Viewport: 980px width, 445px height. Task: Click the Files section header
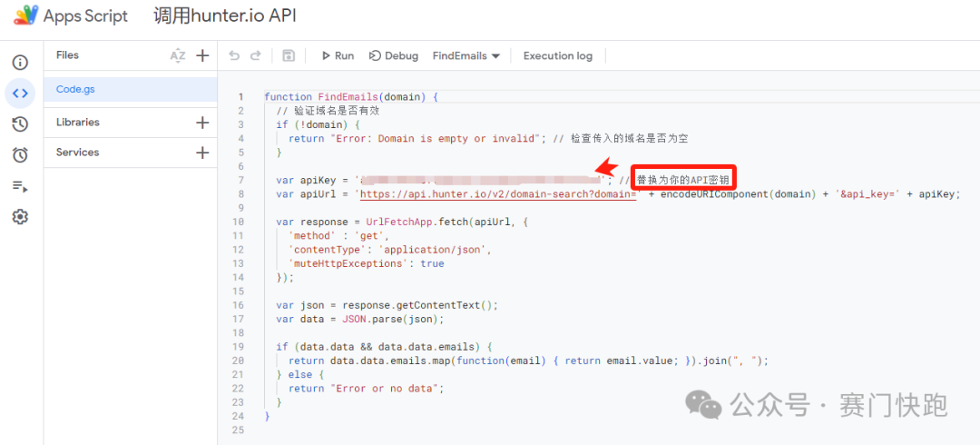pyautogui.click(x=67, y=55)
